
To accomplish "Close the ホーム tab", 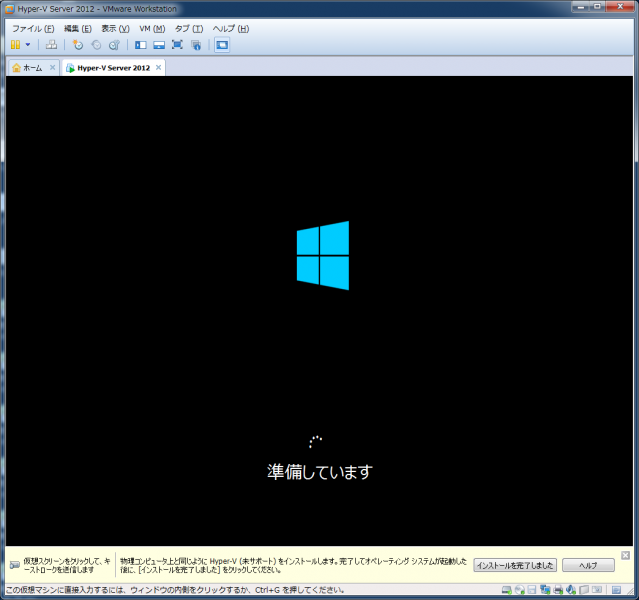I will pyautogui.click(x=53, y=67).
